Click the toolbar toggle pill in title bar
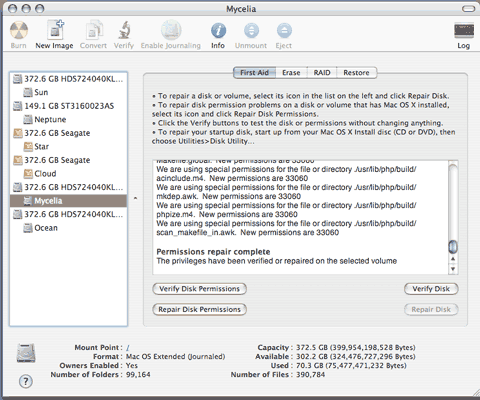The width and height of the screenshot is (480, 400). click(468, 9)
